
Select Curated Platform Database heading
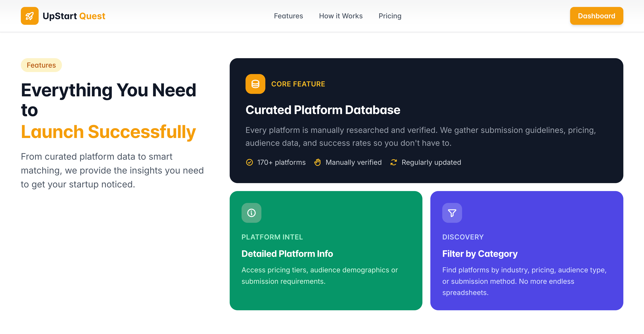point(323,110)
